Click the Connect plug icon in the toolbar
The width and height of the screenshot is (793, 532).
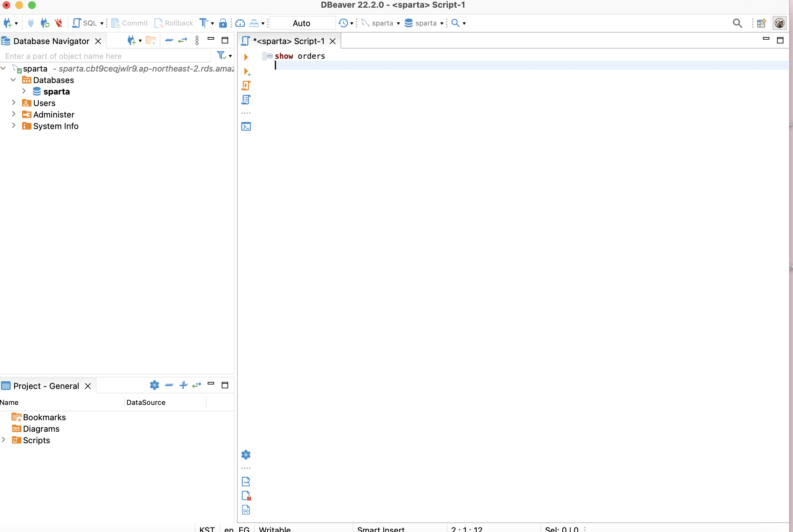[x=31, y=23]
